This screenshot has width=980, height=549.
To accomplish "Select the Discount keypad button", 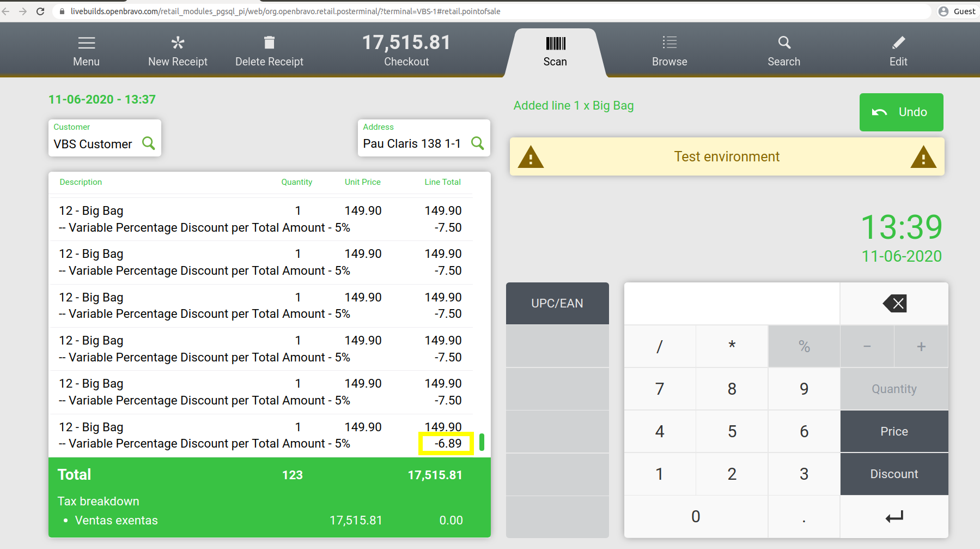I will point(894,474).
